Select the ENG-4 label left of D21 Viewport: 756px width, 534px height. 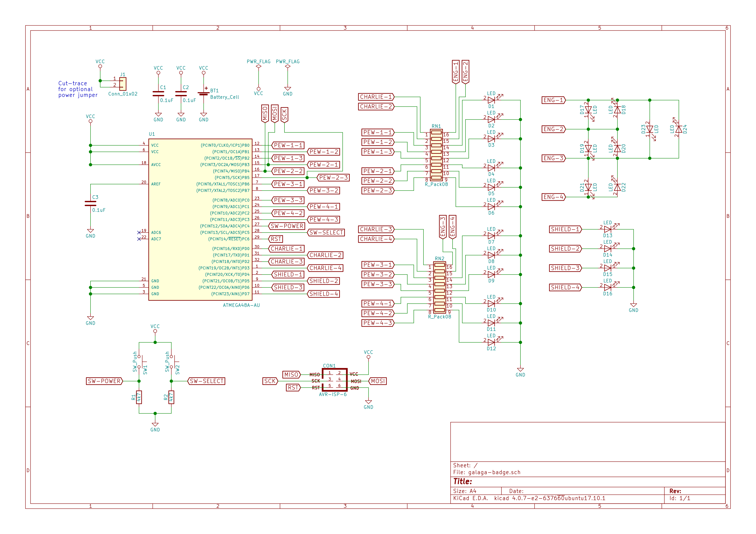point(554,197)
